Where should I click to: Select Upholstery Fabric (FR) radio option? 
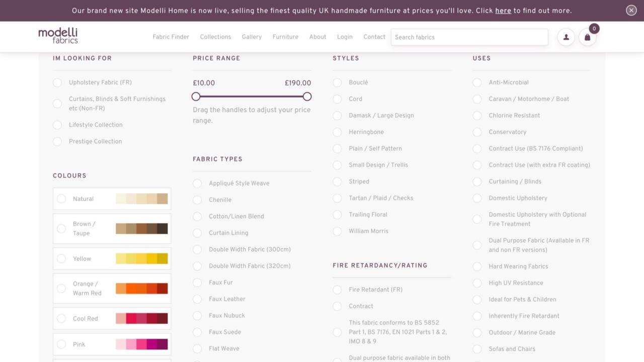click(57, 82)
